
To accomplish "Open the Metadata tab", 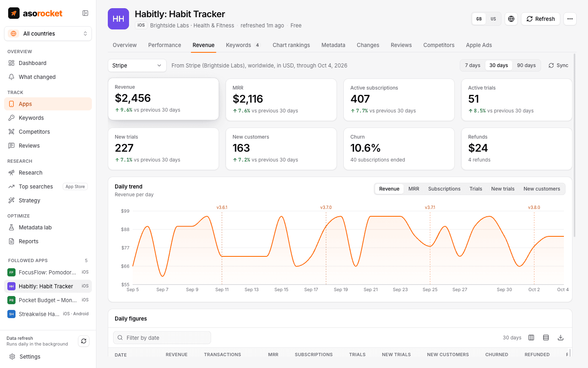I will click(x=333, y=45).
